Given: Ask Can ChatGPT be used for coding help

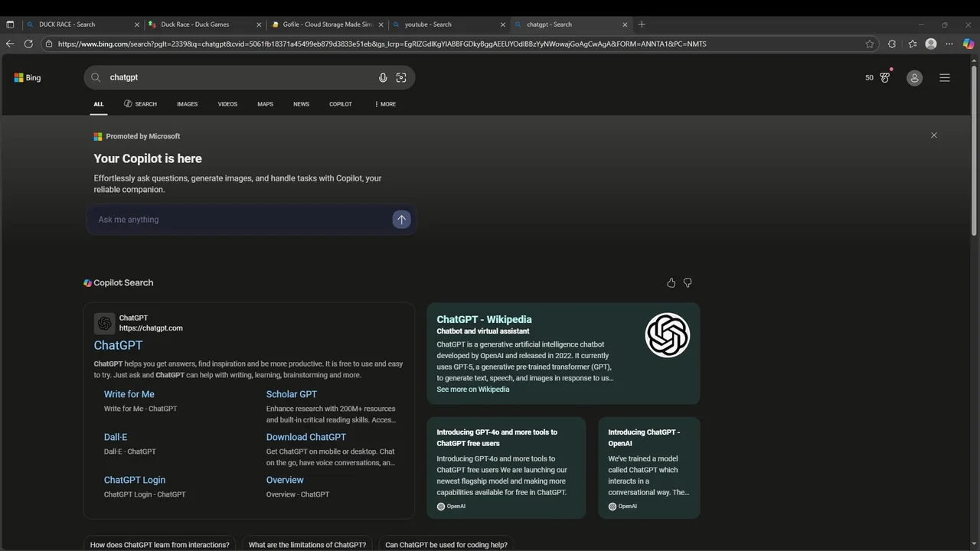Looking at the screenshot, I should point(446,544).
